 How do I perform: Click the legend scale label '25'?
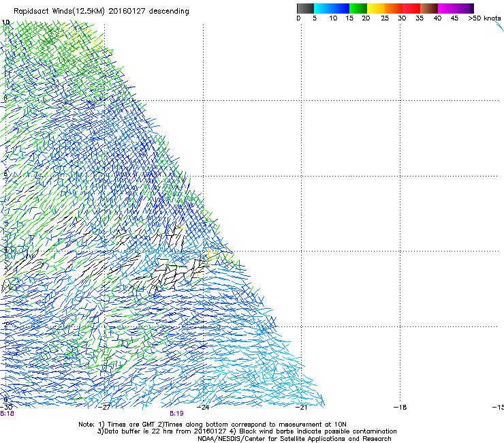[x=385, y=18]
